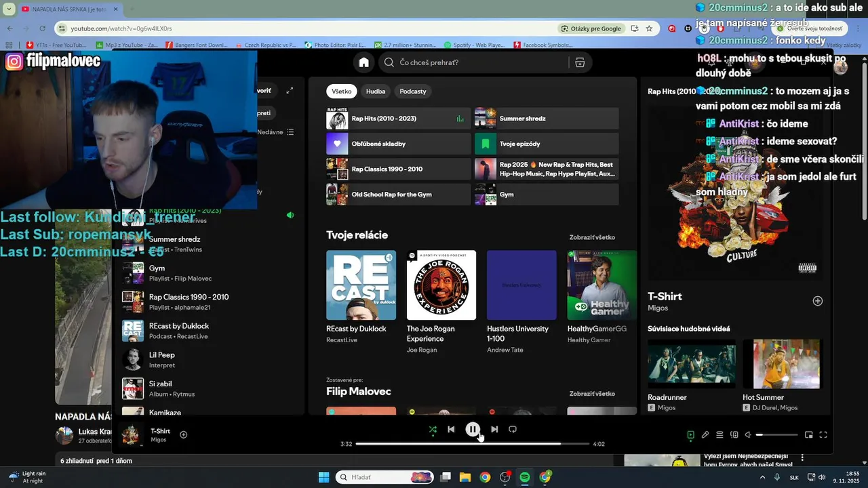
Task: Add T-Shirt to library from right panel
Action: [818, 301]
